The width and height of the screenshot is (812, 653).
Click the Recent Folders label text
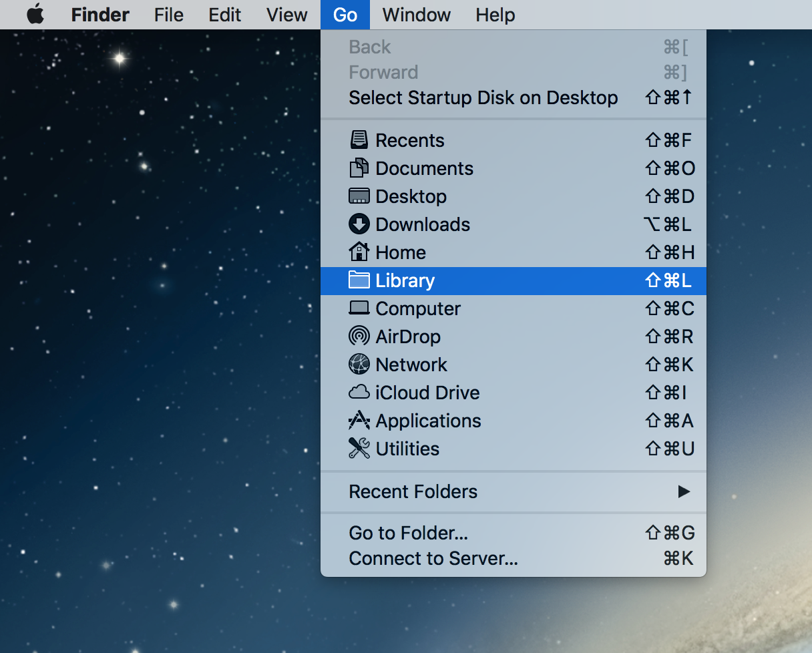pyautogui.click(x=413, y=491)
